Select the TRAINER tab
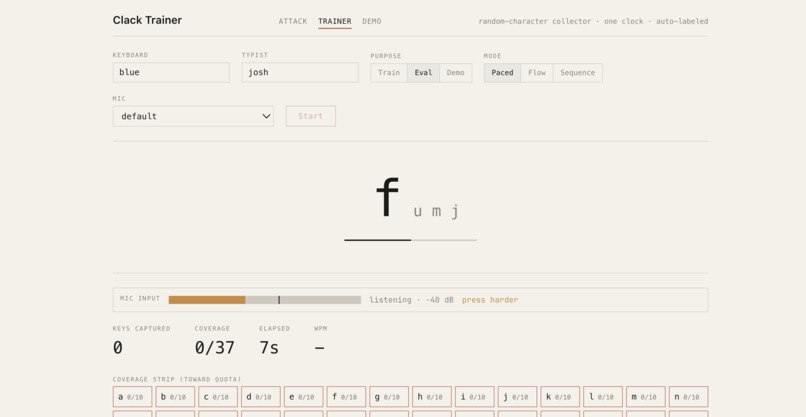Viewport: 806px width, 417px height. point(335,21)
